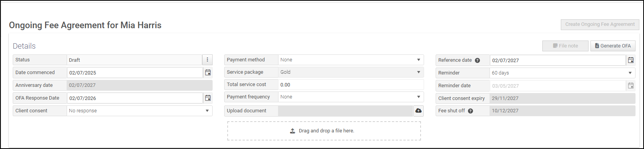644x149 pixels.
Task: Open the Client consent dropdown
Action: (139, 111)
